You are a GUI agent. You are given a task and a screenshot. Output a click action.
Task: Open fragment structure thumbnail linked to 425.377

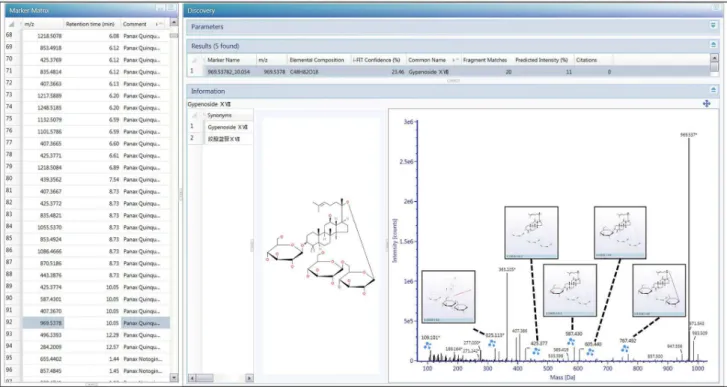point(531,232)
